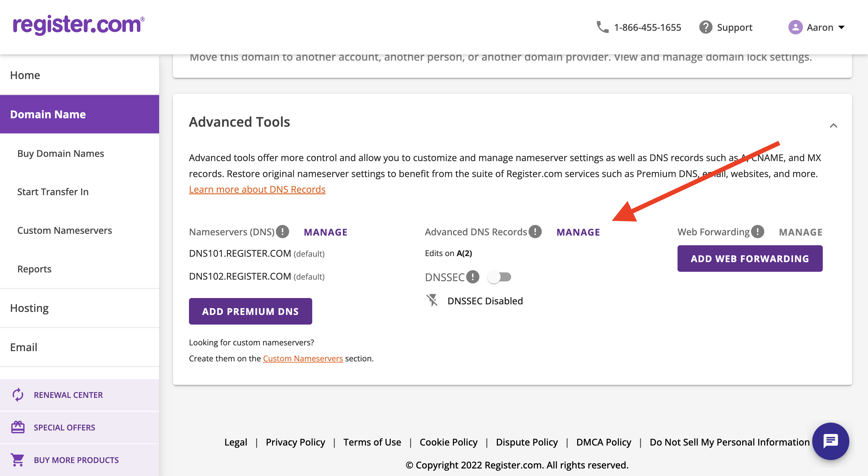Click the DNSSEC Disabled crossed-out icon
This screenshot has height=476, width=868.
click(x=432, y=300)
